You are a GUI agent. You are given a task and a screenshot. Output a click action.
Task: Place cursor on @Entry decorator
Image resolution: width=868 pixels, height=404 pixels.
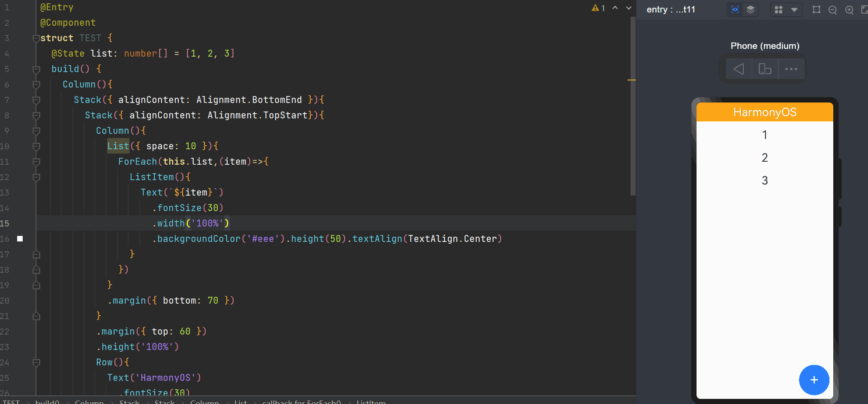[x=57, y=7]
